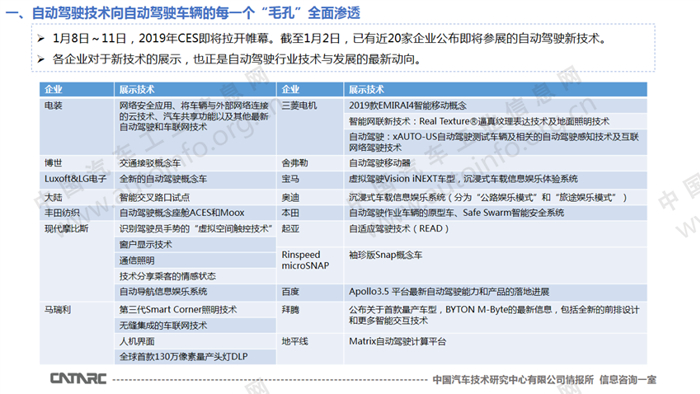Screen dimensions: 700x394
Task: Click the 交通接驳概念车 cell
Action: [195, 163]
